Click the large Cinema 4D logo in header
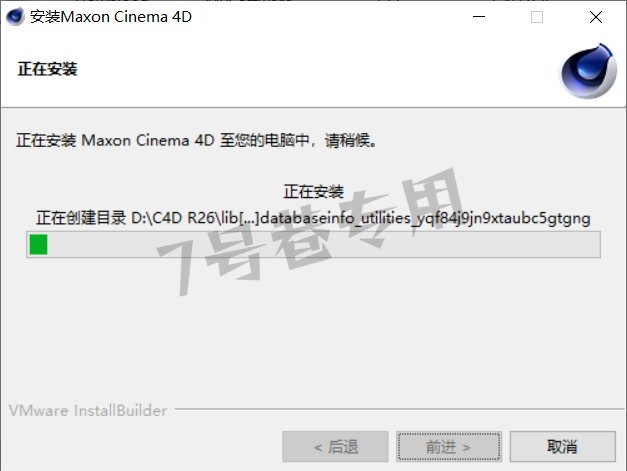The height and width of the screenshot is (471, 627). point(588,71)
